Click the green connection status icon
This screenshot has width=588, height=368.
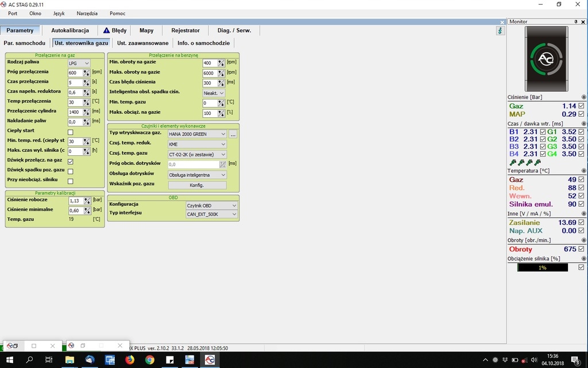pos(500,31)
